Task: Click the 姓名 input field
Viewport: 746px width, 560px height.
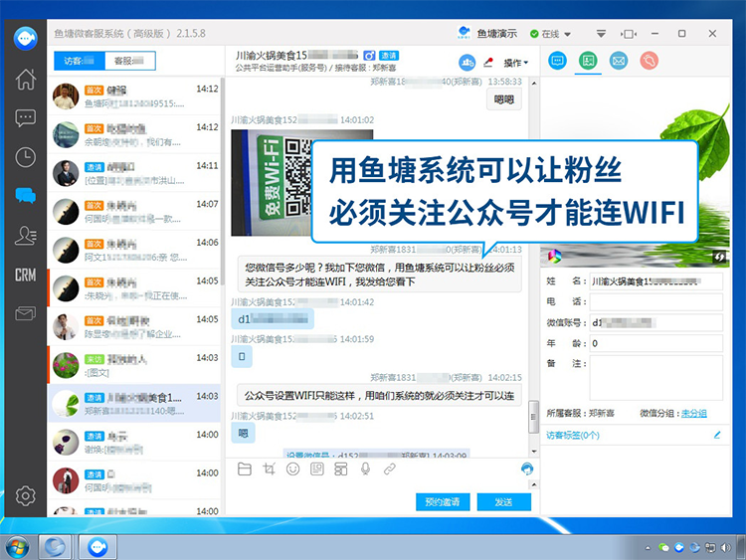Action: pyautogui.click(x=656, y=281)
